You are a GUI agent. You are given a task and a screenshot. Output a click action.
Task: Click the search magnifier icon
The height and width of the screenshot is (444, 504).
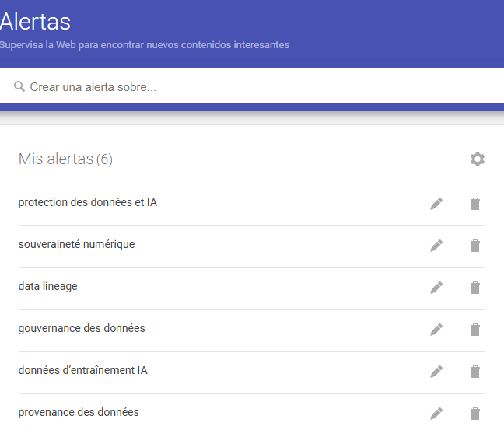19,87
